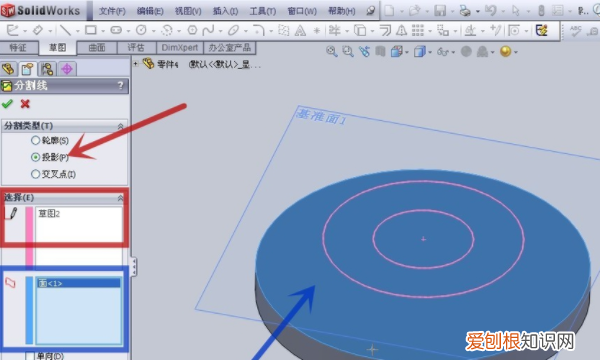
Task: Switch to the 曲面 tab
Action: pos(97,48)
